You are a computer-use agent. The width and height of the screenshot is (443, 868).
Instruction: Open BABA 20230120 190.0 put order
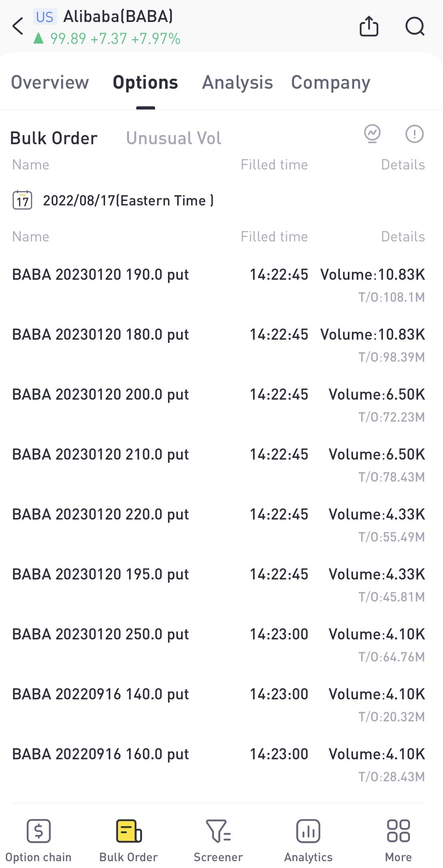click(219, 285)
